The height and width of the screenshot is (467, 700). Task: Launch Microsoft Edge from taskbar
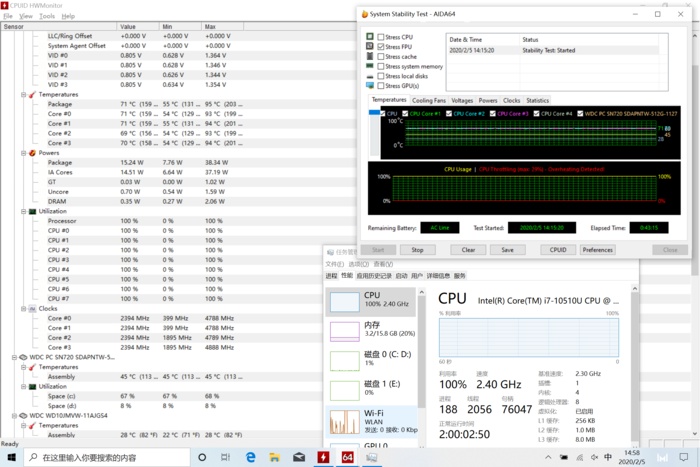[250, 457]
